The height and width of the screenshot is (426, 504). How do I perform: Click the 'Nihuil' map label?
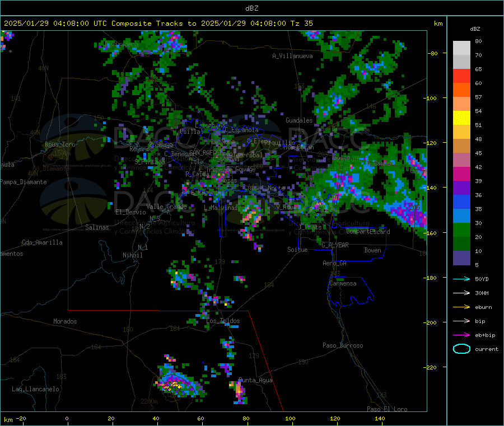pos(132,255)
